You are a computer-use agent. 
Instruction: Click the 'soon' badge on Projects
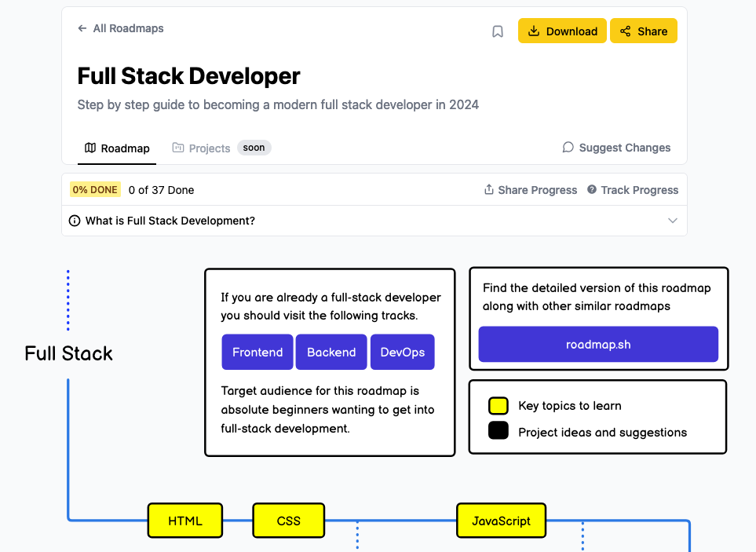coord(254,148)
